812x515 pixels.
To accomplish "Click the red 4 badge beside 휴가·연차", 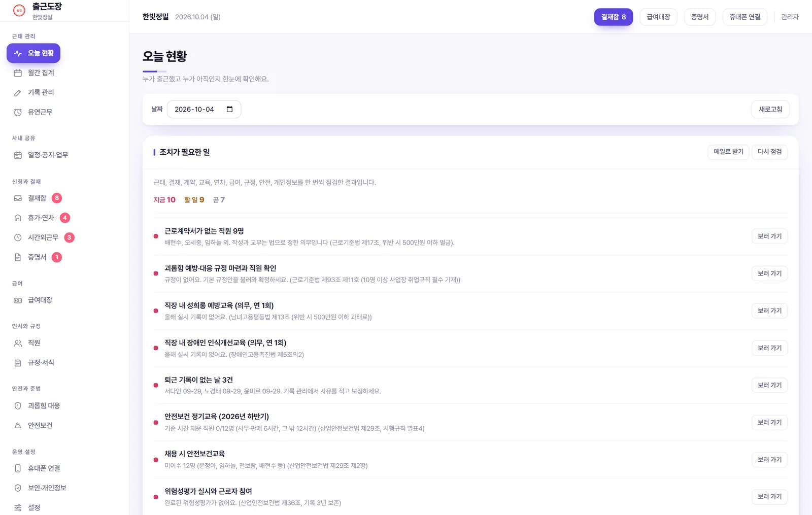I will coord(65,218).
